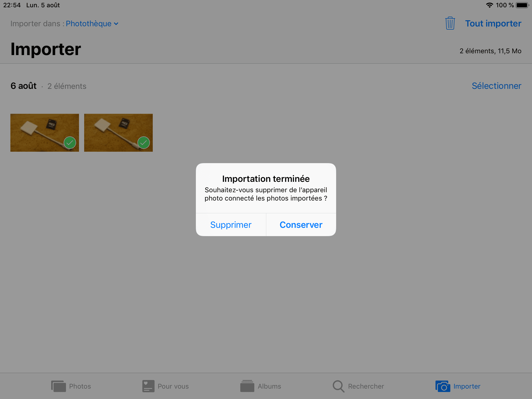This screenshot has height=399, width=532.
Task: Tap the Importer camera icon
Action: click(x=442, y=386)
